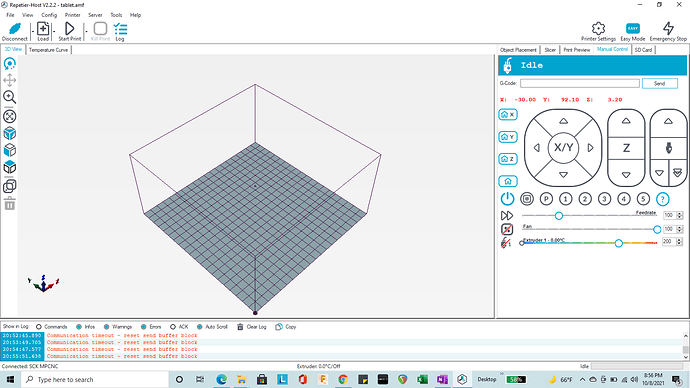Toggle printer power button
The height and width of the screenshot is (388, 690).
click(x=507, y=199)
